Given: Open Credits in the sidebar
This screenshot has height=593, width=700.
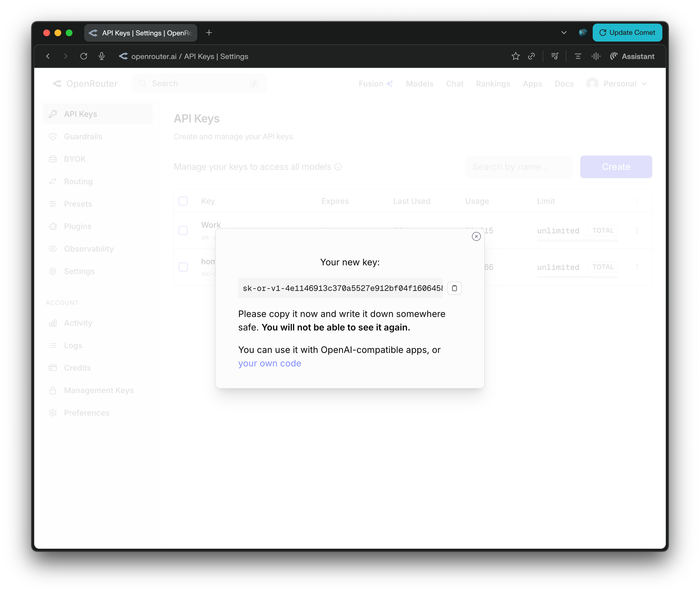Looking at the screenshot, I should pyautogui.click(x=97, y=368).
